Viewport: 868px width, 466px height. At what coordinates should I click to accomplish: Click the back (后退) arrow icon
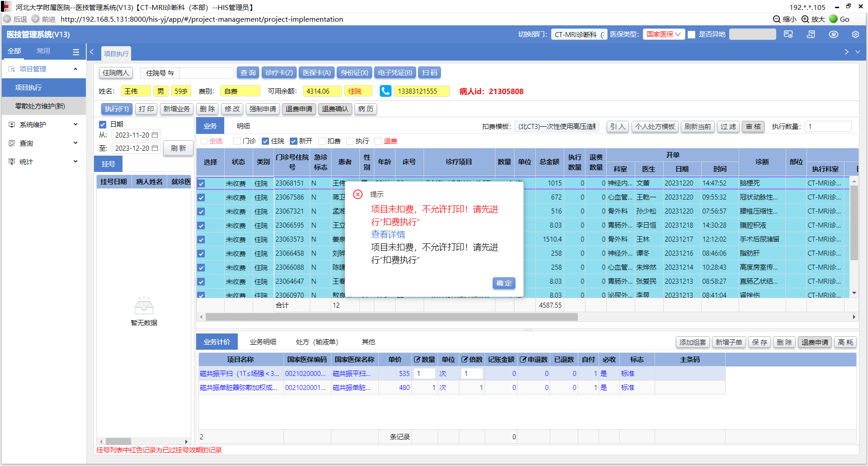coord(7,19)
